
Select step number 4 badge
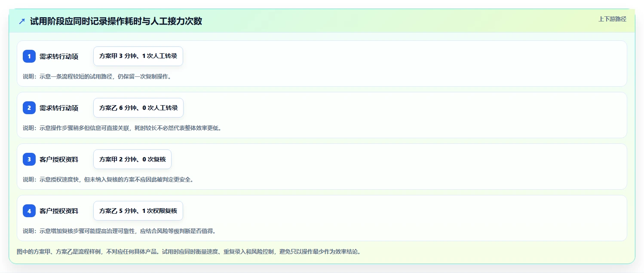click(29, 211)
